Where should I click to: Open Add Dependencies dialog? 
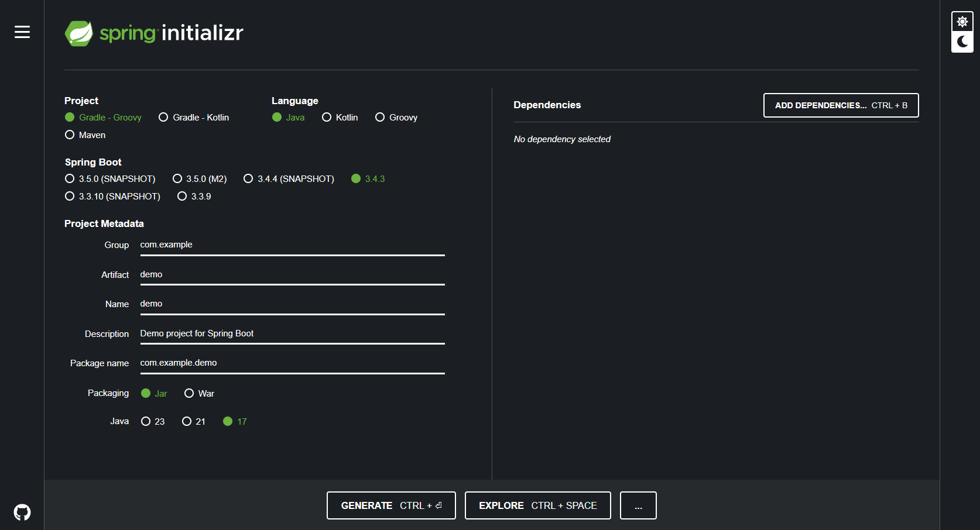(x=841, y=105)
